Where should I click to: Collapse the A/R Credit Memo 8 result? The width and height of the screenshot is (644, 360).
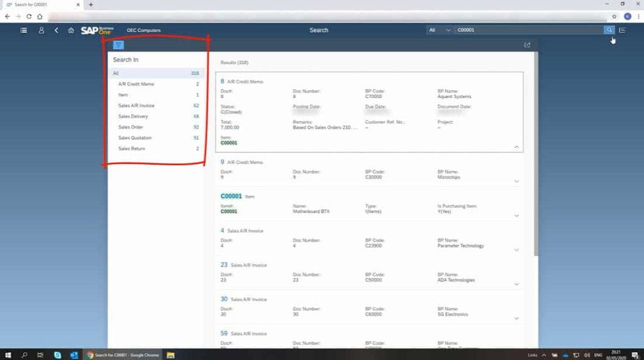pos(517,147)
